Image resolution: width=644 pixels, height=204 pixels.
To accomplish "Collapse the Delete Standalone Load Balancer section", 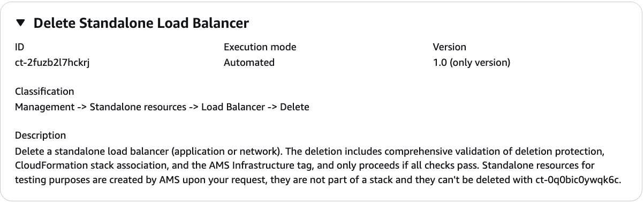I will 20,23.
